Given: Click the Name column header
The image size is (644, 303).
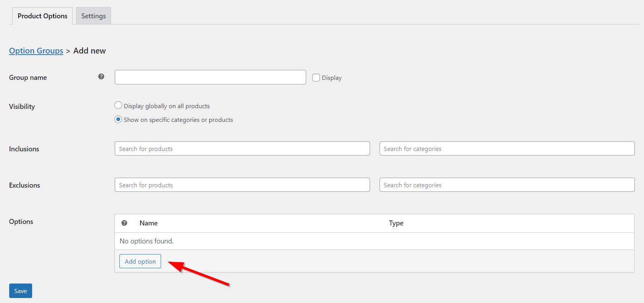Looking at the screenshot, I should tap(148, 223).
